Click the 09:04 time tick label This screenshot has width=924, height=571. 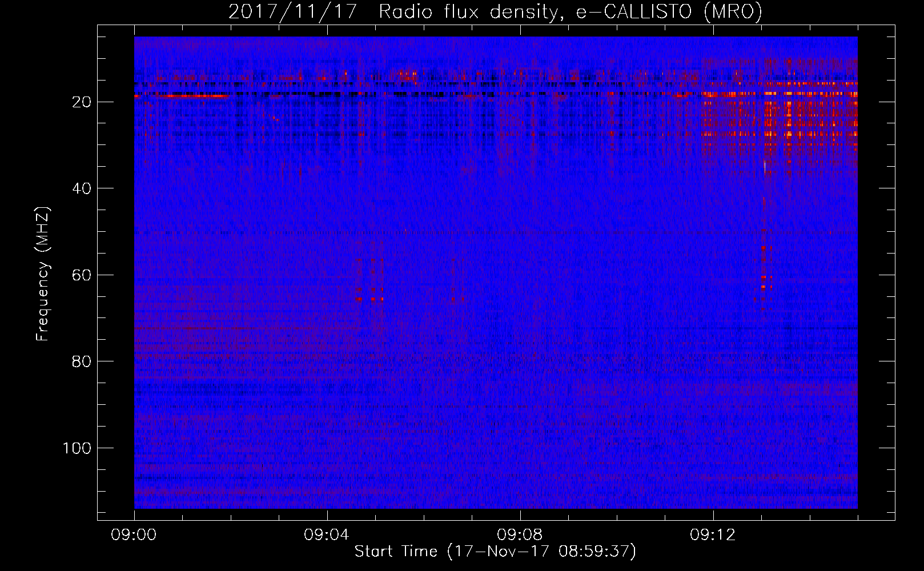(327, 535)
